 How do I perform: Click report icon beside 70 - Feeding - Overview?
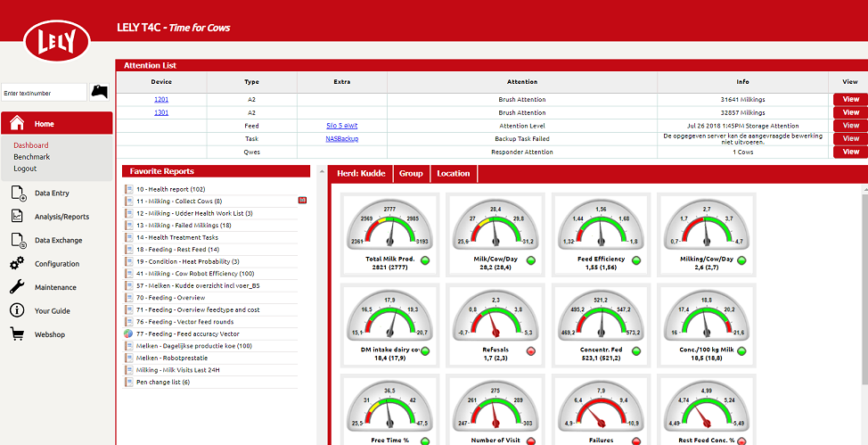pyautogui.click(x=129, y=298)
